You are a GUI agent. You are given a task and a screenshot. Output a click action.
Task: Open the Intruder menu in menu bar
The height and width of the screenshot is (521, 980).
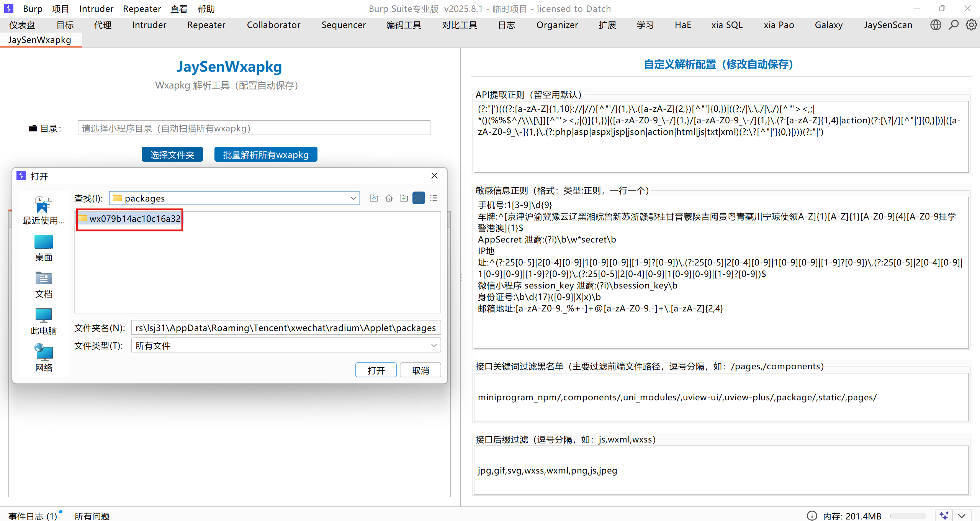96,8
